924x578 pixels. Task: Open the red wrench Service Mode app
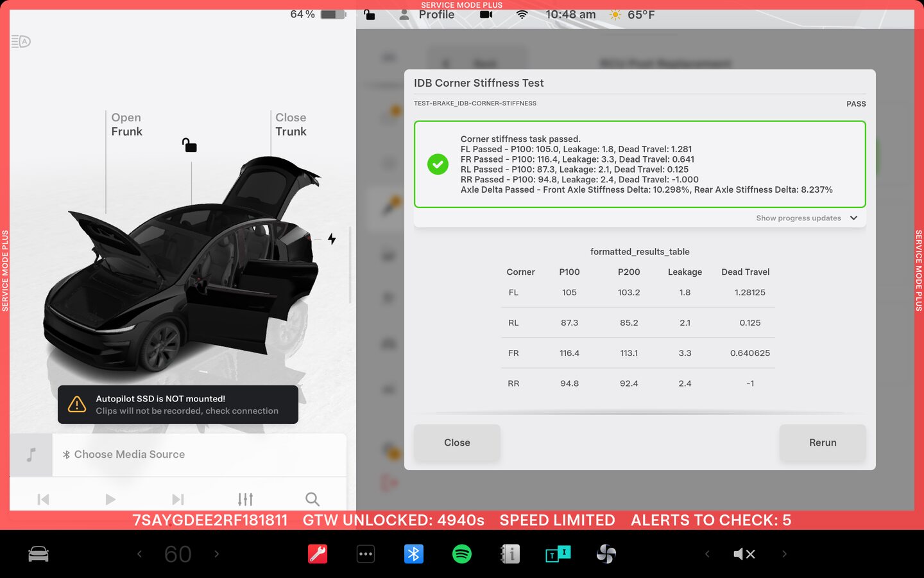click(318, 554)
